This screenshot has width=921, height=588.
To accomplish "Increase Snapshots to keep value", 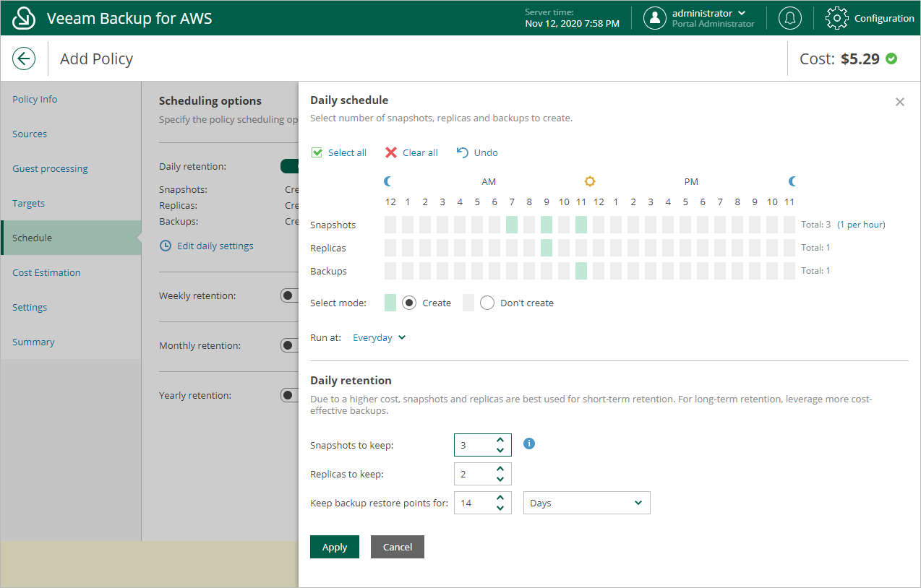I will 500,440.
